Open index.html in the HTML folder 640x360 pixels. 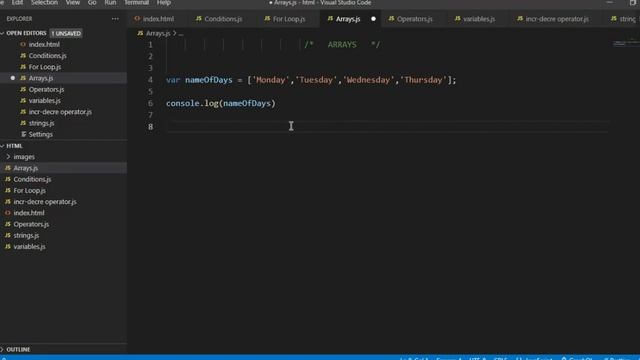pos(29,213)
